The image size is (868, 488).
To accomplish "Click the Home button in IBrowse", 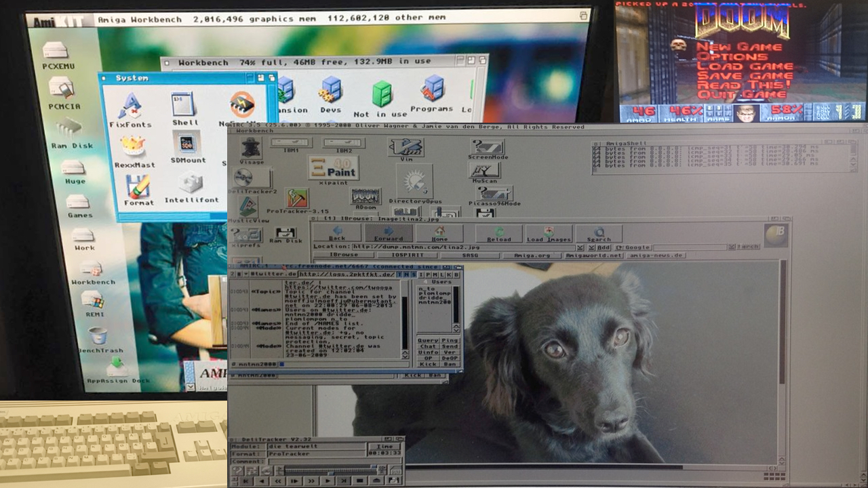I will click(440, 234).
